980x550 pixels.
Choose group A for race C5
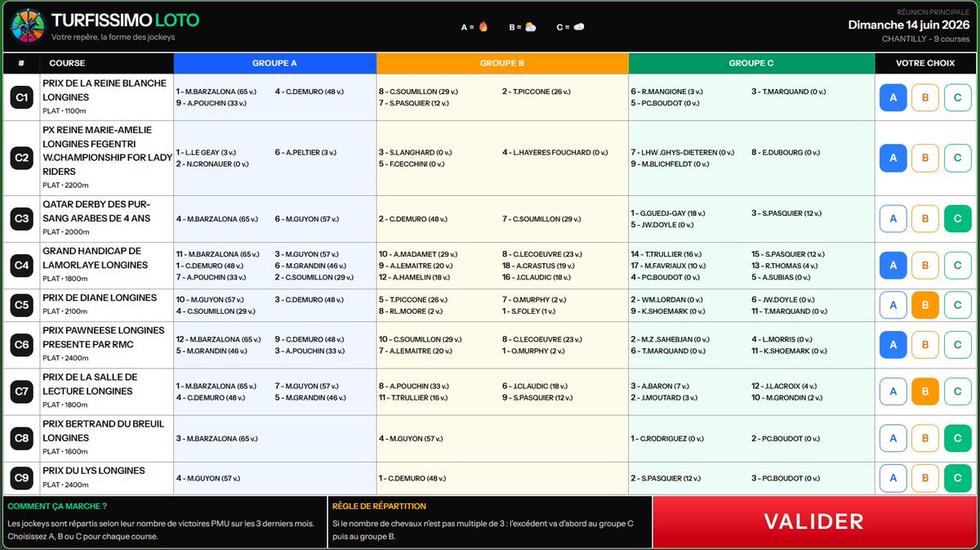(893, 305)
